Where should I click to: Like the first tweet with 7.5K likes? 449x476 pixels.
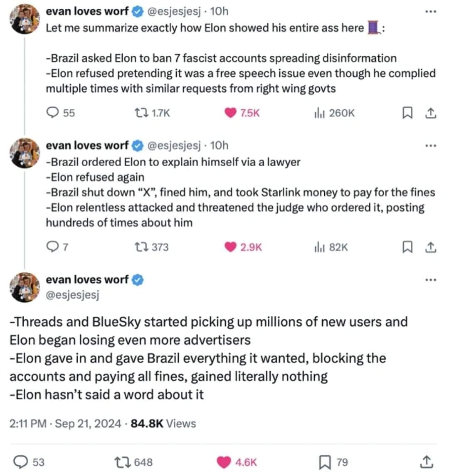coord(230,113)
